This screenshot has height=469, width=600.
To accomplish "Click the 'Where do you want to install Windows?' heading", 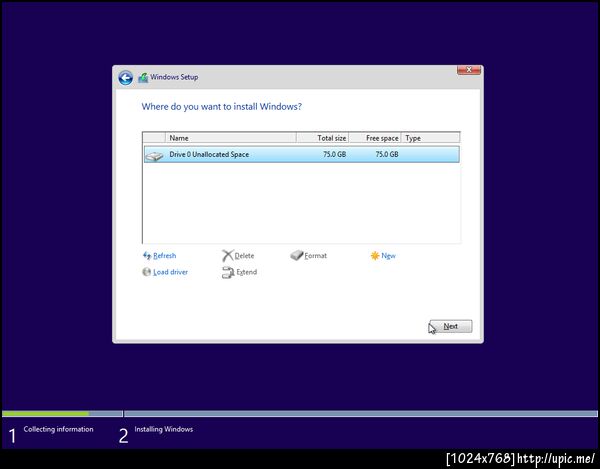I will (x=222, y=107).
